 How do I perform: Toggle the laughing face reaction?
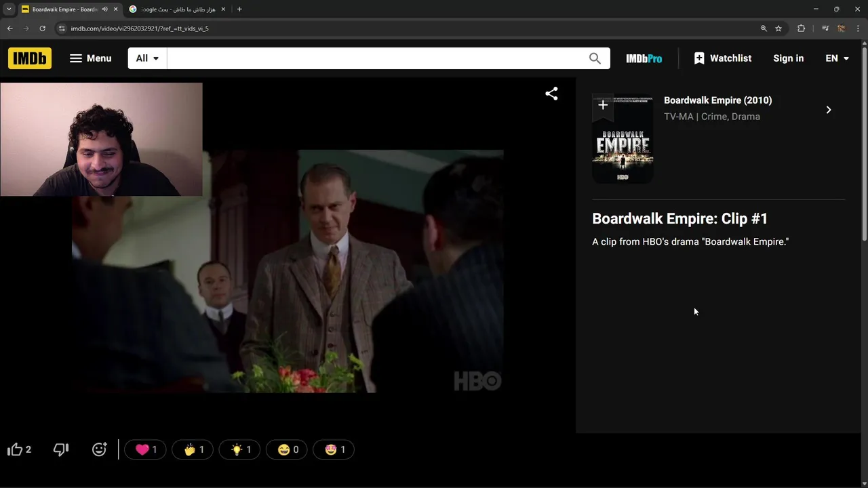pyautogui.click(x=287, y=449)
